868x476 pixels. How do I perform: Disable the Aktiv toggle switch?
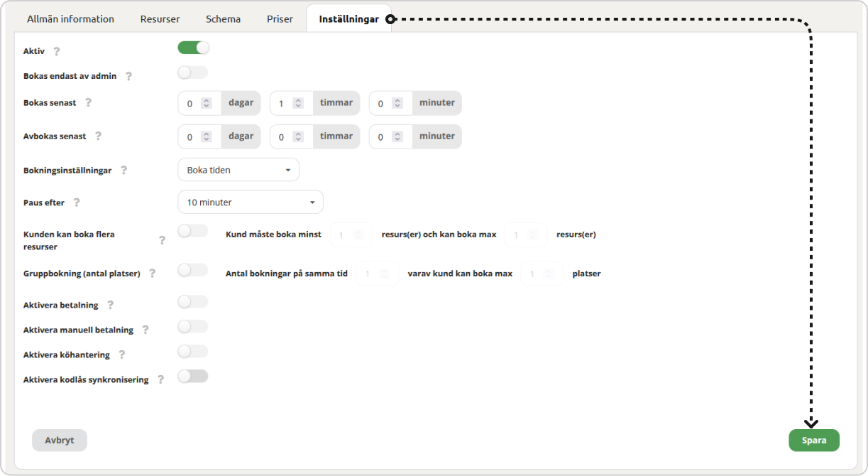[x=193, y=48]
